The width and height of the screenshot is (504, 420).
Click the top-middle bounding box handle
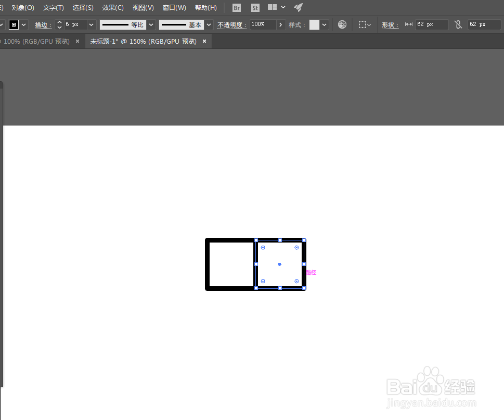(x=280, y=240)
